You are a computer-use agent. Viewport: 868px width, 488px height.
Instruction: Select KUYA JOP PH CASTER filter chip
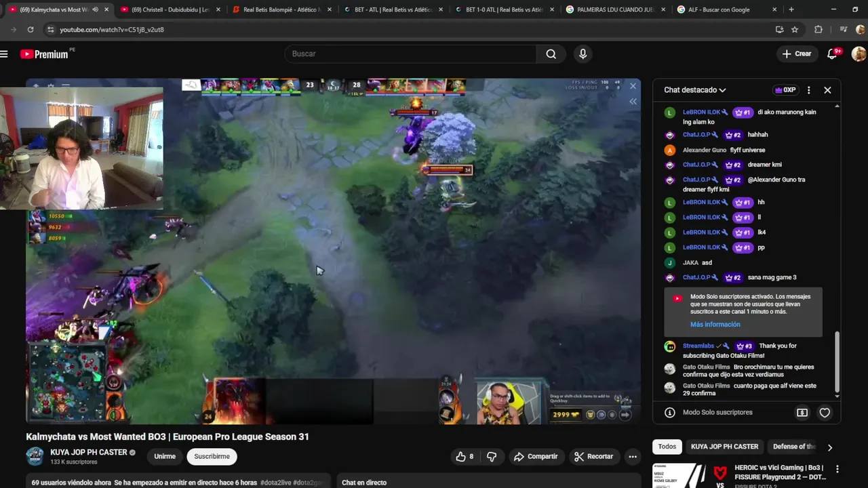pos(724,447)
